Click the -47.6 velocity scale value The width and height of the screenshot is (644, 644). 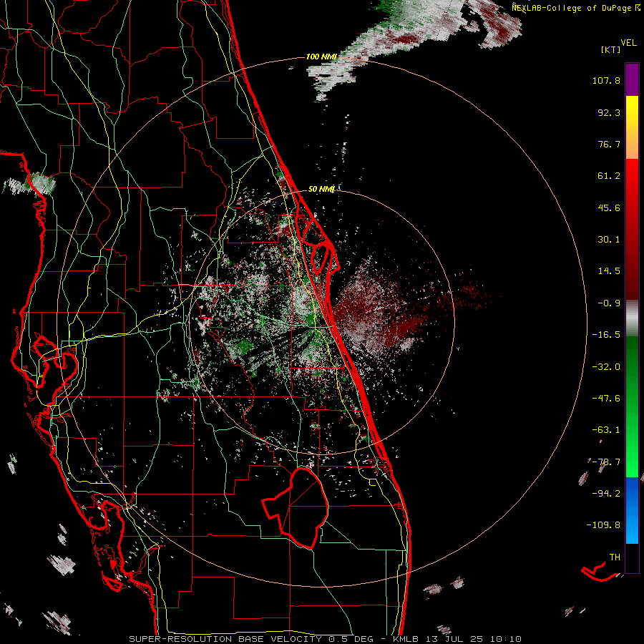tap(606, 399)
